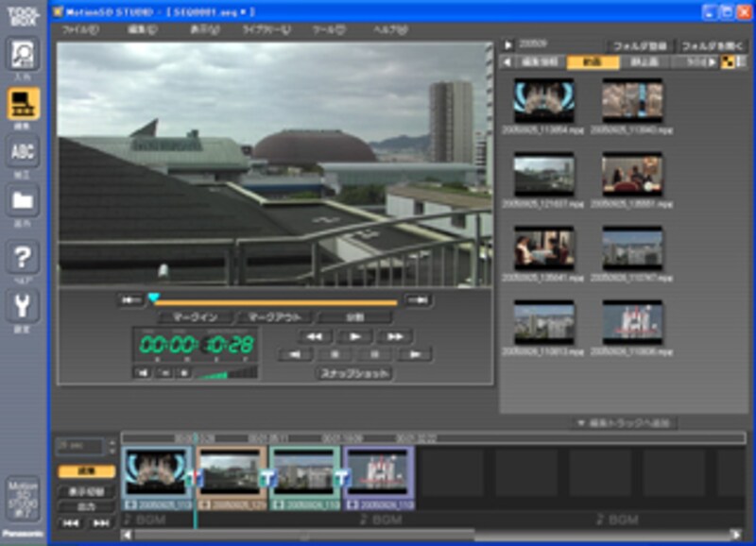
Task: Click the Mark In button
Action: point(196,317)
